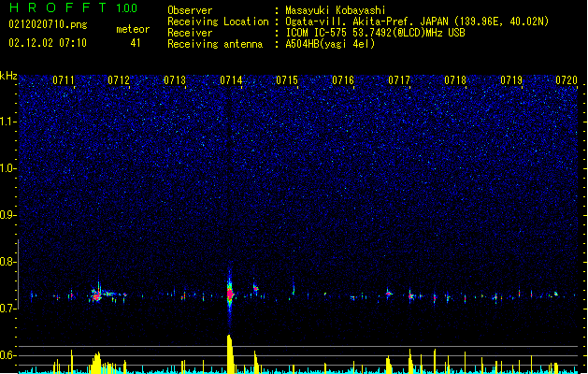Click the 0720 time marker
Screen dimensions: 588x374
click(566, 80)
